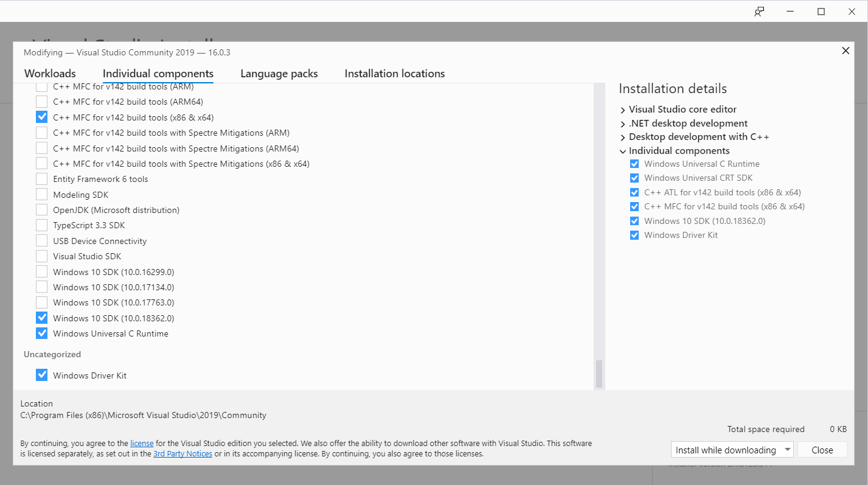Uncheck C++ MFC for v142 build tools (x86 & x64) in list
The image size is (868, 485).
click(41, 117)
